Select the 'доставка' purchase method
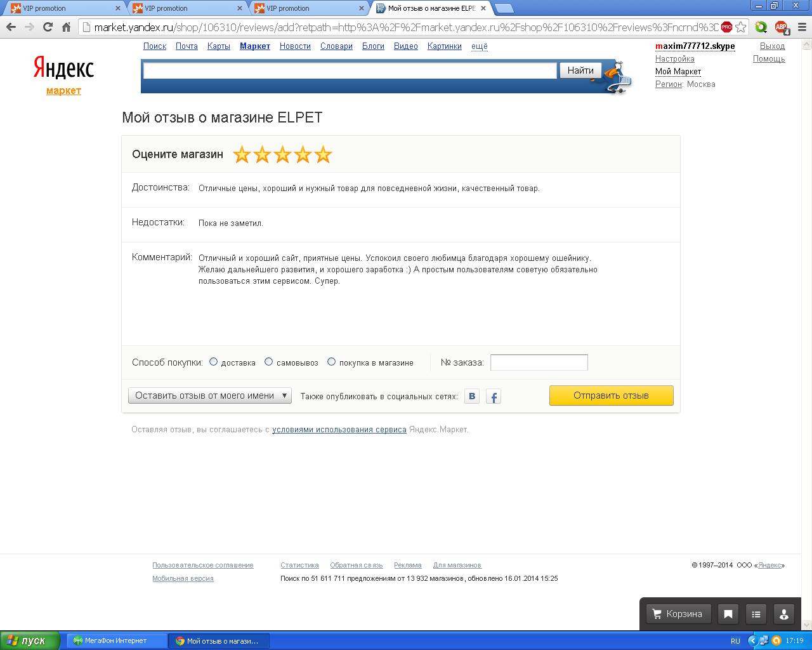The width and height of the screenshot is (812, 650). coord(214,362)
